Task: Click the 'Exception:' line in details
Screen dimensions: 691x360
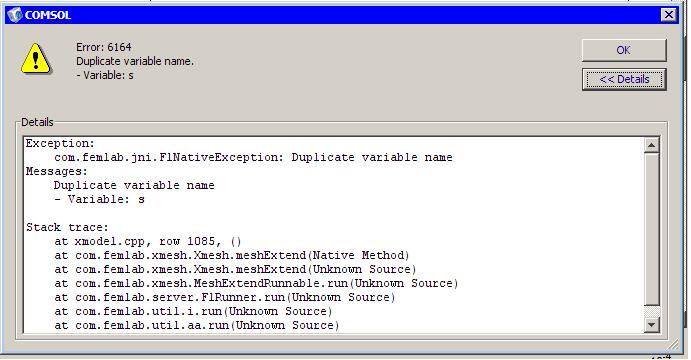Action: (60, 144)
